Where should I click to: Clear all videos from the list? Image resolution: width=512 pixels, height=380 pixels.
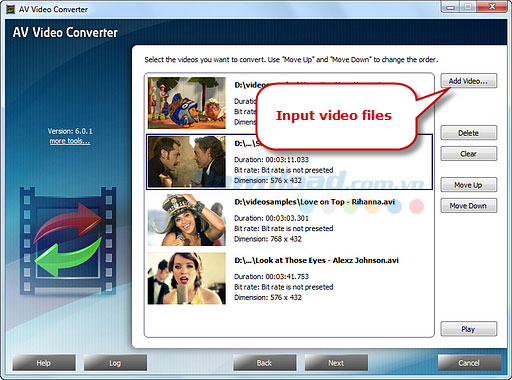[469, 153]
